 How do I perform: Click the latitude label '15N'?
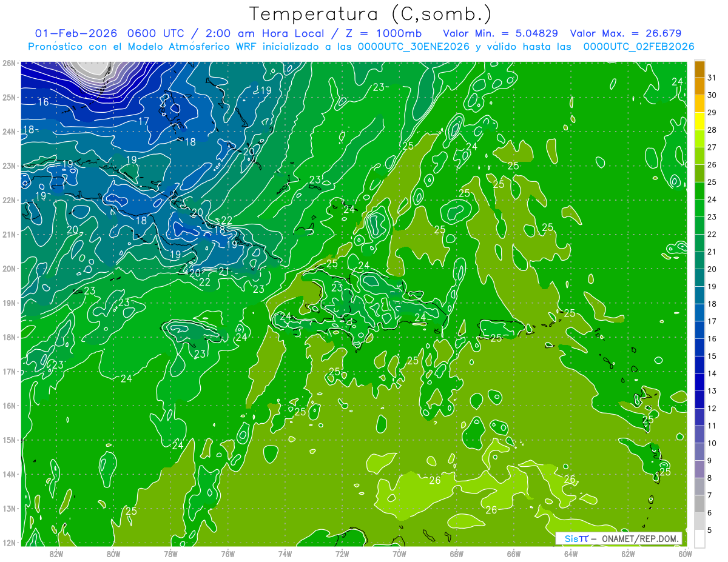tap(8, 440)
